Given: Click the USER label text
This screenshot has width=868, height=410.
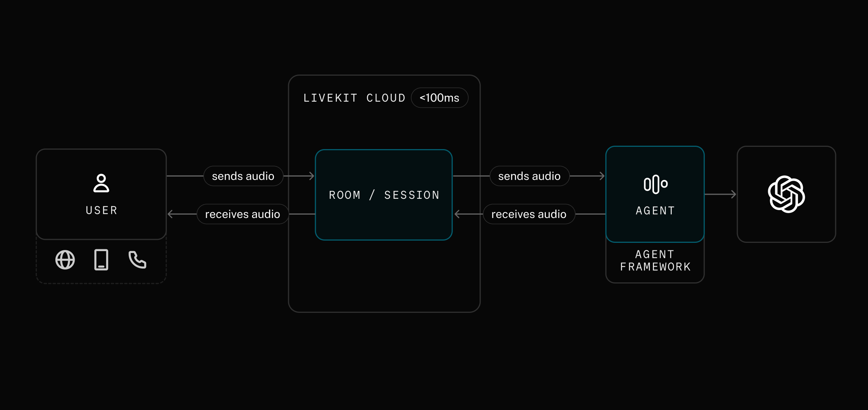Looking at the screenshot, I should point(101,210).
